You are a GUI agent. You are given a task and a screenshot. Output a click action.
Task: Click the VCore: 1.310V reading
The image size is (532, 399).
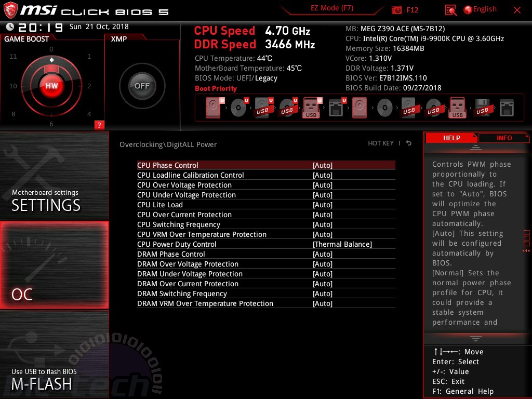[x=368, y=58]
